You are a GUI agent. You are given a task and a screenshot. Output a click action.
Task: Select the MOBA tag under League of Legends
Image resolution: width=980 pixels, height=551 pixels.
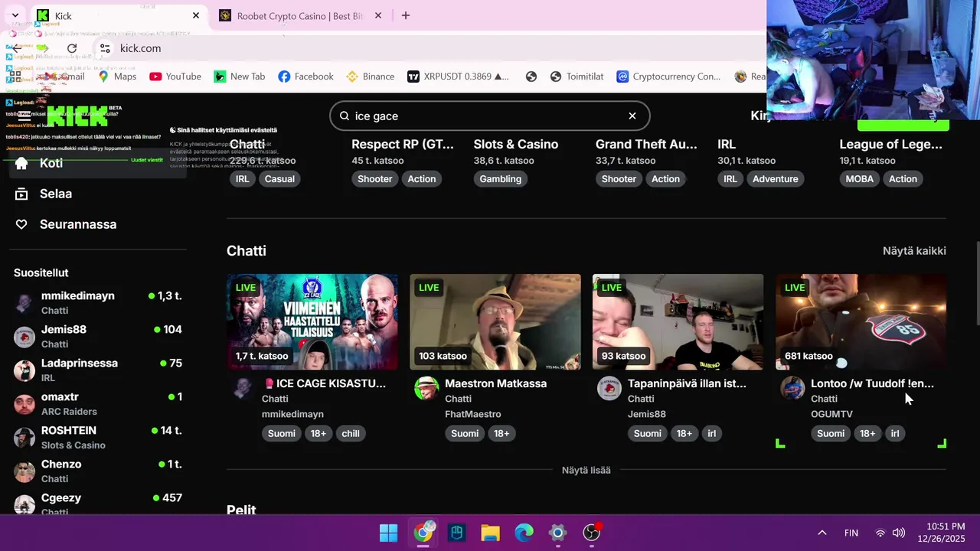[859, 179]
